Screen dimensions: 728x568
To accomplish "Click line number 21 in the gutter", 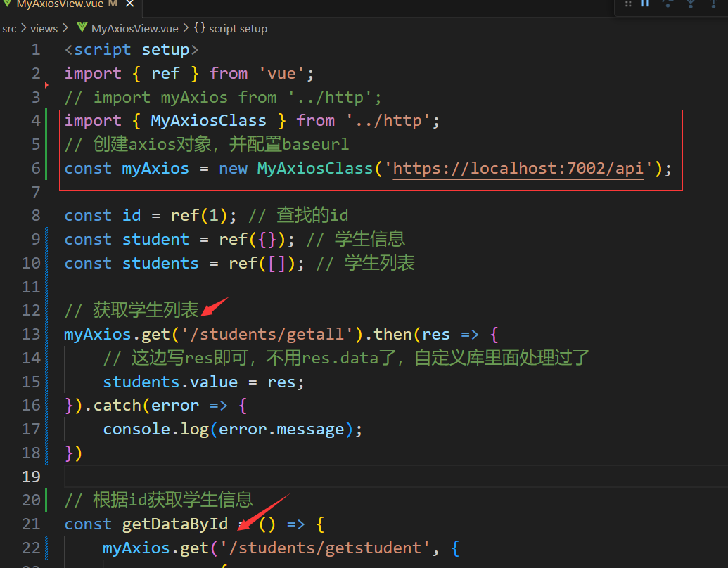I will click(x=31, y=524).
